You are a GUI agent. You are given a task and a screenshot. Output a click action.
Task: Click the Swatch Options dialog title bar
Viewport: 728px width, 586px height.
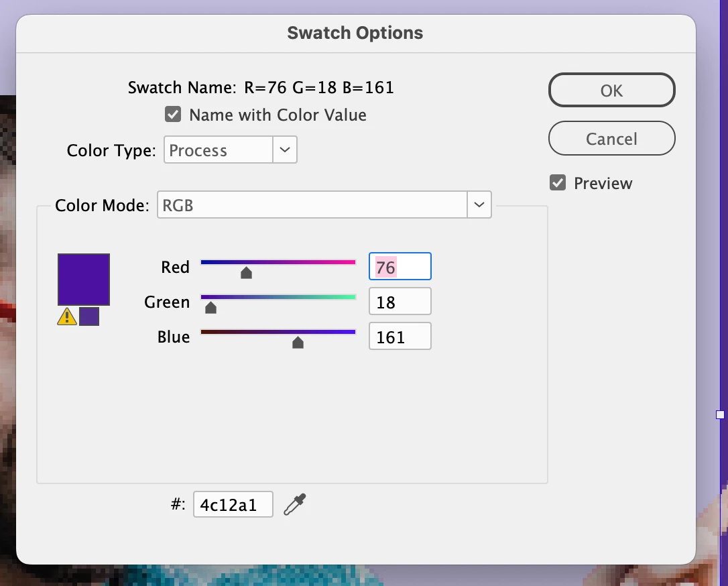tap(355, 33)
